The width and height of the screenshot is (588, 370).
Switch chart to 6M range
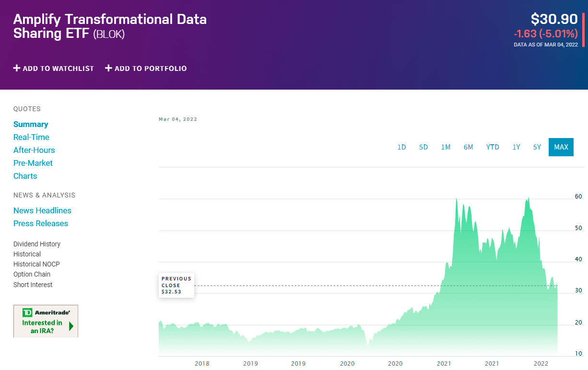pos(469,147)
